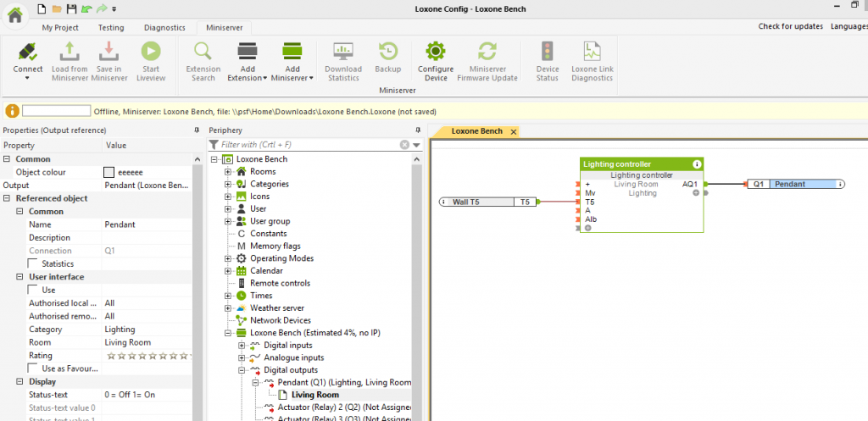This screenshot has height=421, width=868.
Task: Expand the User group tree node
Action: tap(227, 221)
